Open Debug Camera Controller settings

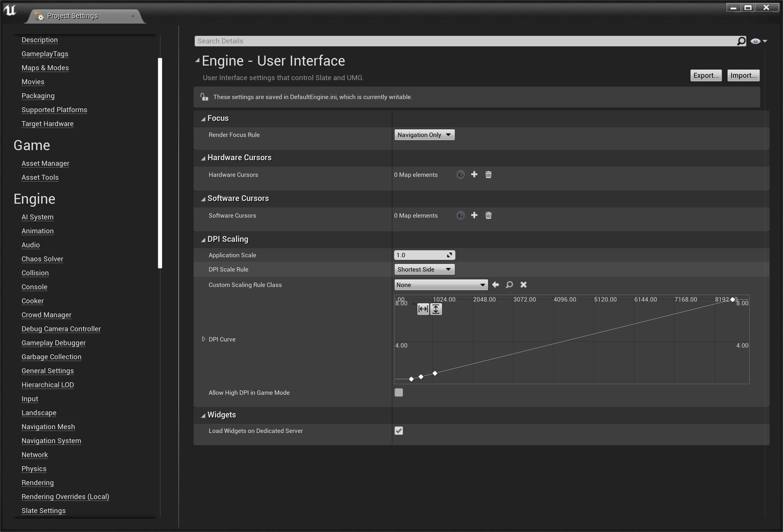tap(61, 329)
